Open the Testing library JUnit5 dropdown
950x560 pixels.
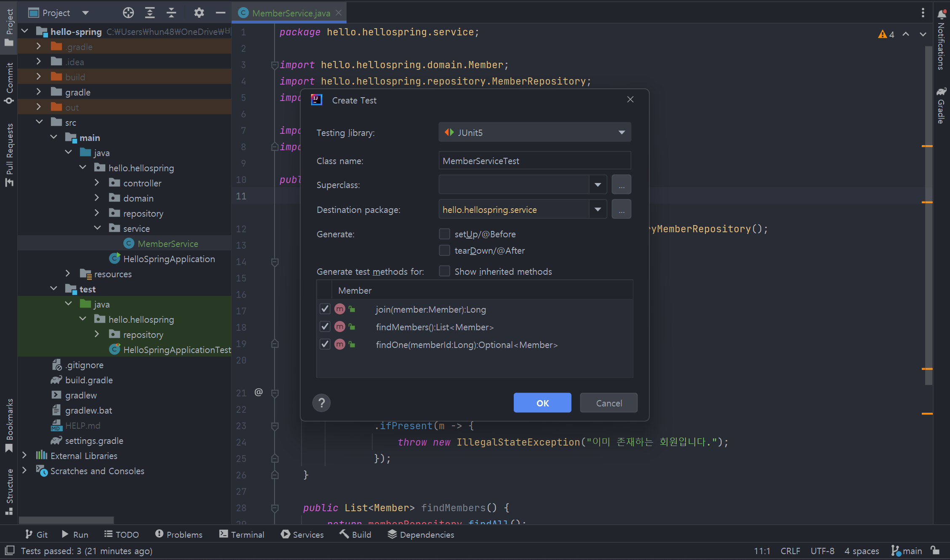[534, 133]
